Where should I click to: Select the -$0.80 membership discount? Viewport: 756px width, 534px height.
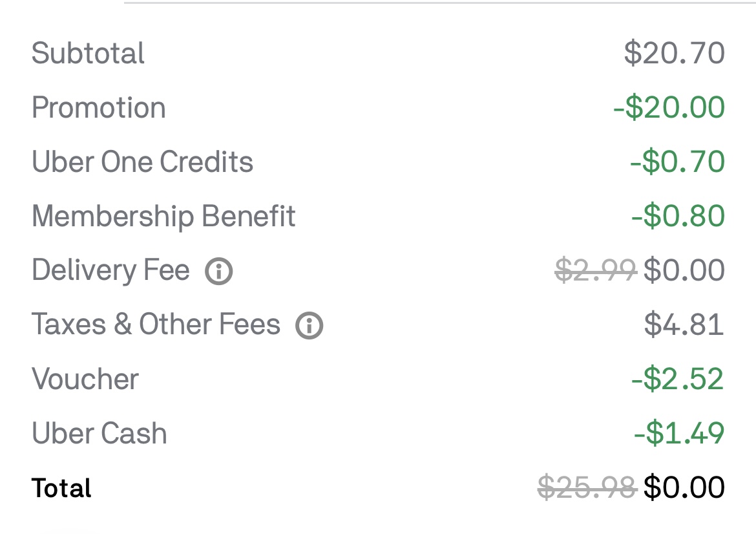click(x=678, y=216)
